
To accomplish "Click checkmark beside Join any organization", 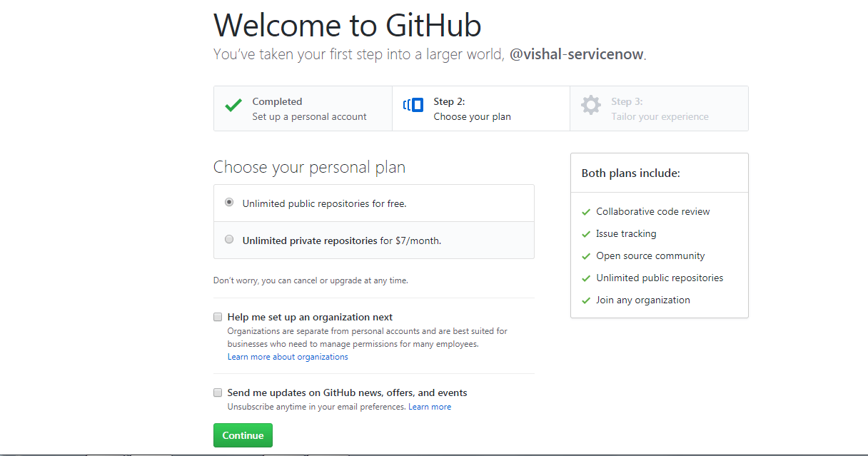I will (586, 300).
